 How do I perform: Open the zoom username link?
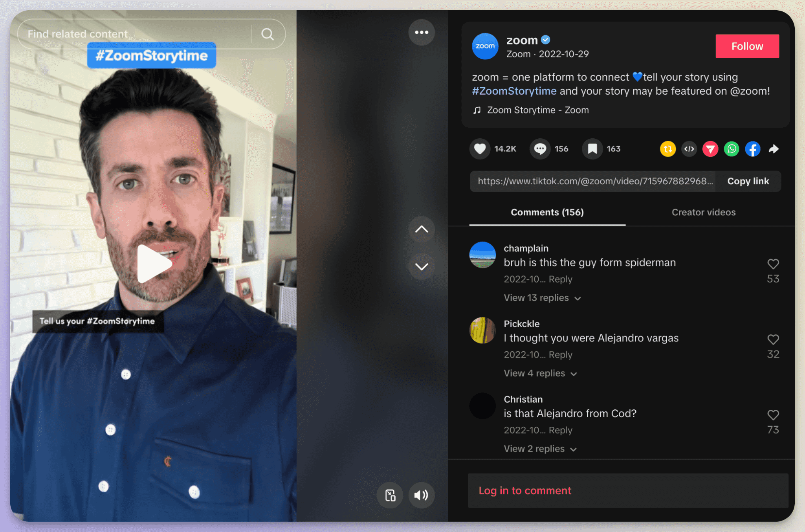point(522,40)
